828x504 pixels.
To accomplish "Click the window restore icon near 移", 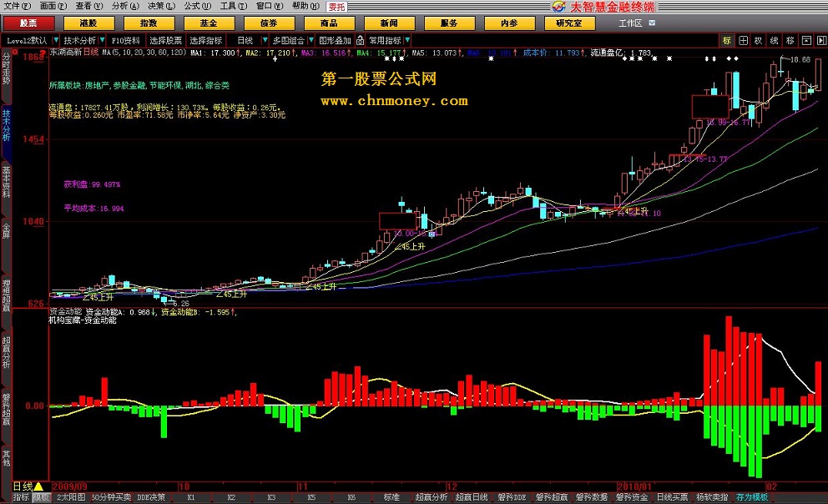I will coord(806,41).
